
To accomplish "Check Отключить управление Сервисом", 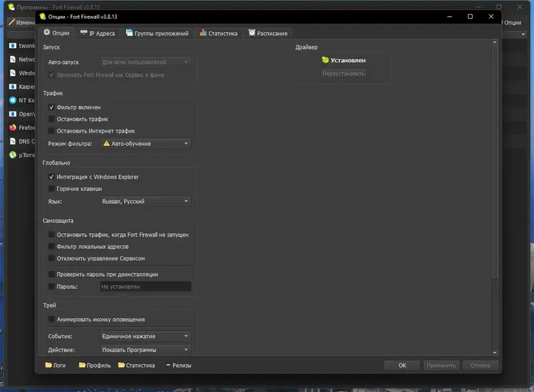I will tap(51, 258).
